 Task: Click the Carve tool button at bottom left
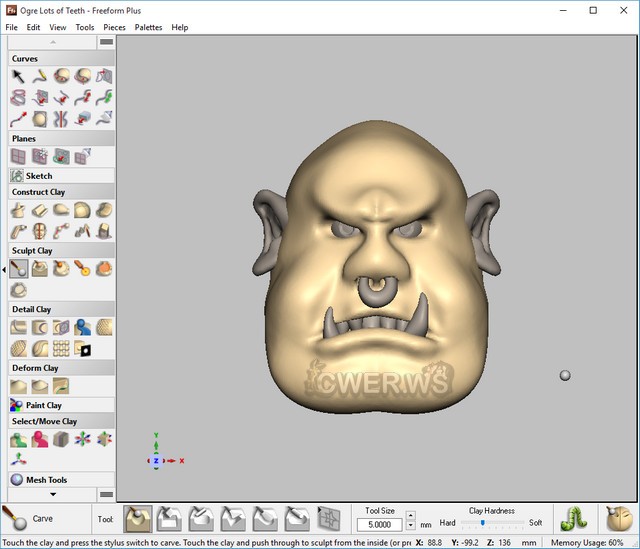click(30, 519)
